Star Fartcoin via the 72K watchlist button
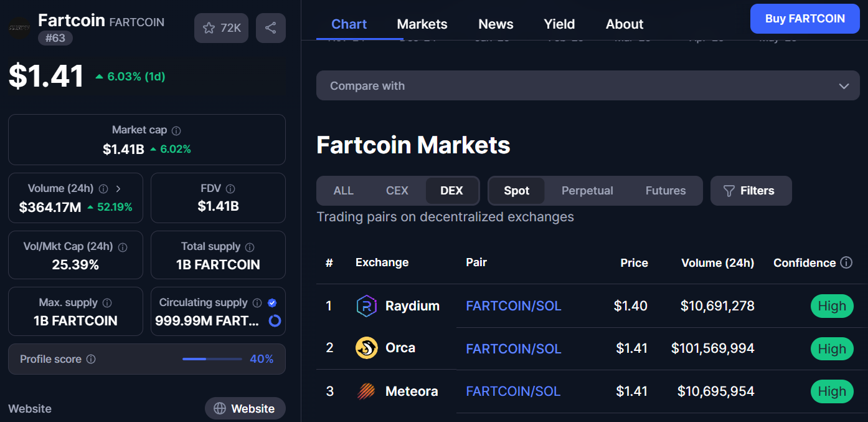This screenshot has width=868, height=422. (221, 28)
